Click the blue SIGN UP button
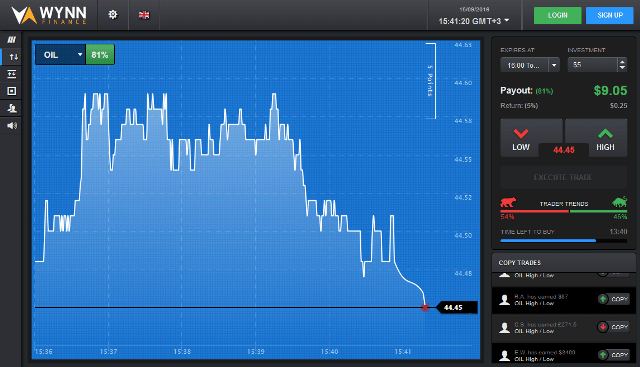 [610, 16]
